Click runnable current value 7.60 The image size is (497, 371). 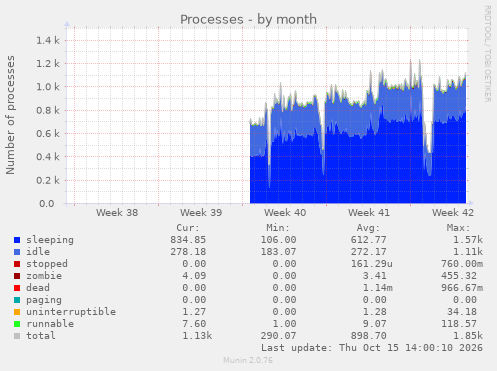tap(194, 324)
